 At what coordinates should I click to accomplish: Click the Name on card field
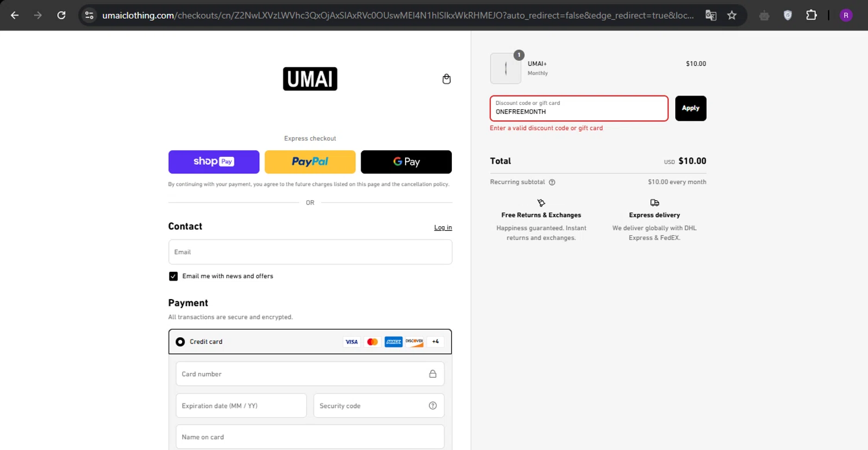click(310, 437)
